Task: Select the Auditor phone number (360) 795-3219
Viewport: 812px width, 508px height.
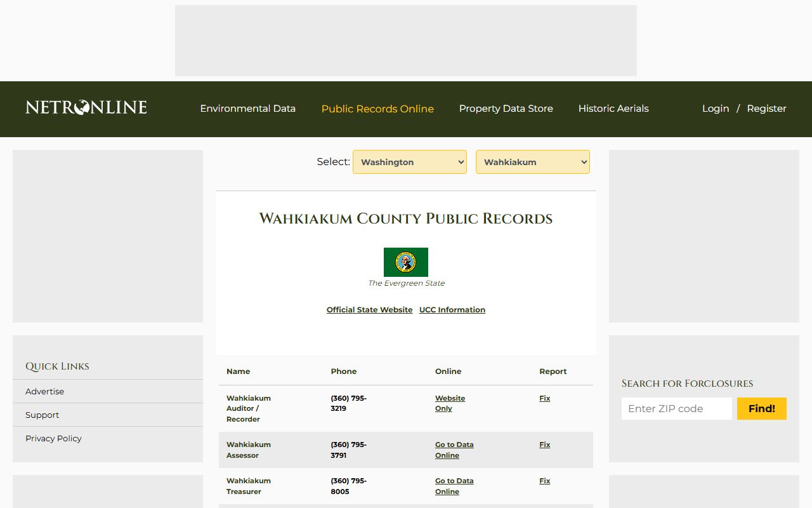Action: pyautogui.click(x=349, y=403)
